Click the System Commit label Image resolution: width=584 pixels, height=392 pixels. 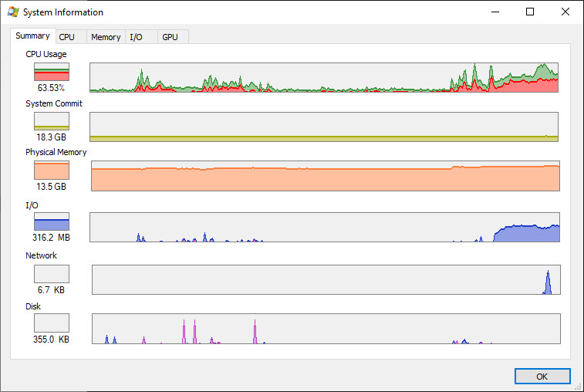coord(54,103)
